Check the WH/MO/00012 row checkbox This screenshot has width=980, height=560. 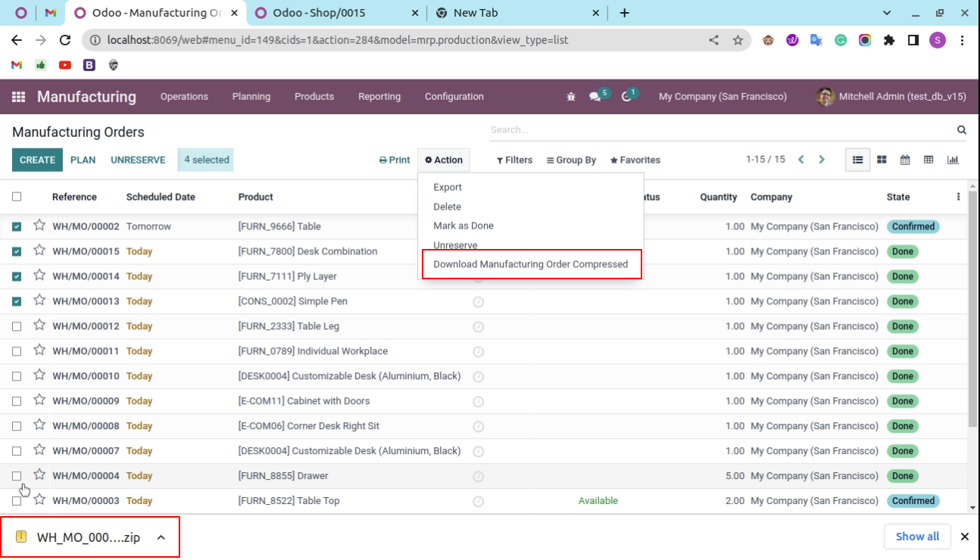click(x=17, y=326)
